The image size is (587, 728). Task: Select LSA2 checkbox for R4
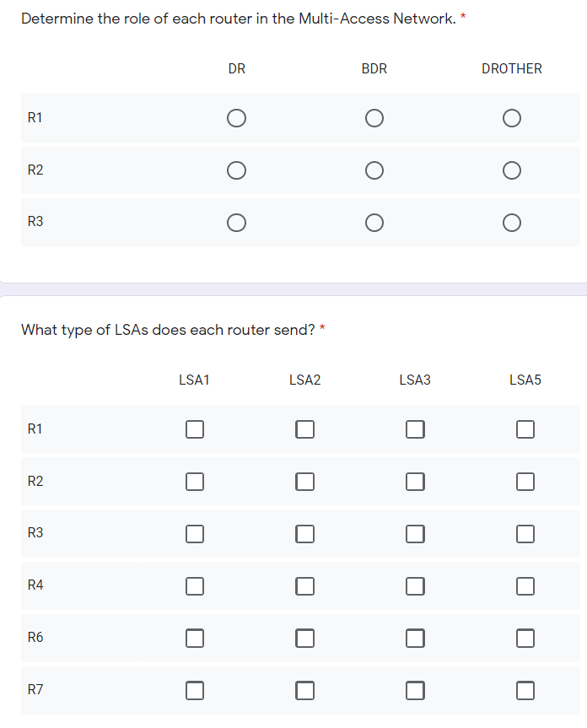click(304, 585)
